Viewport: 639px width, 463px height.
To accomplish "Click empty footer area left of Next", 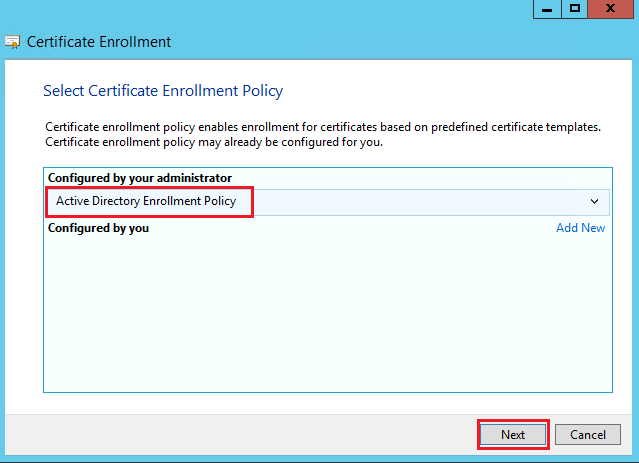I will point(250,435).
